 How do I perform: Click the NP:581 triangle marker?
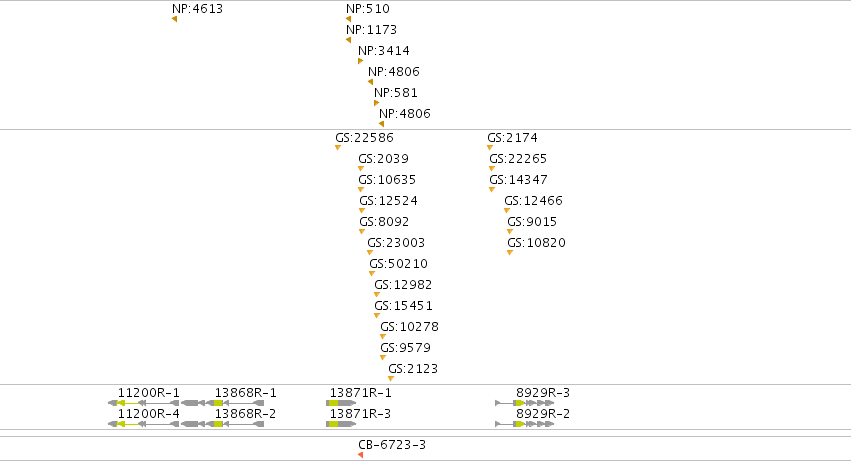click(376, 103)
